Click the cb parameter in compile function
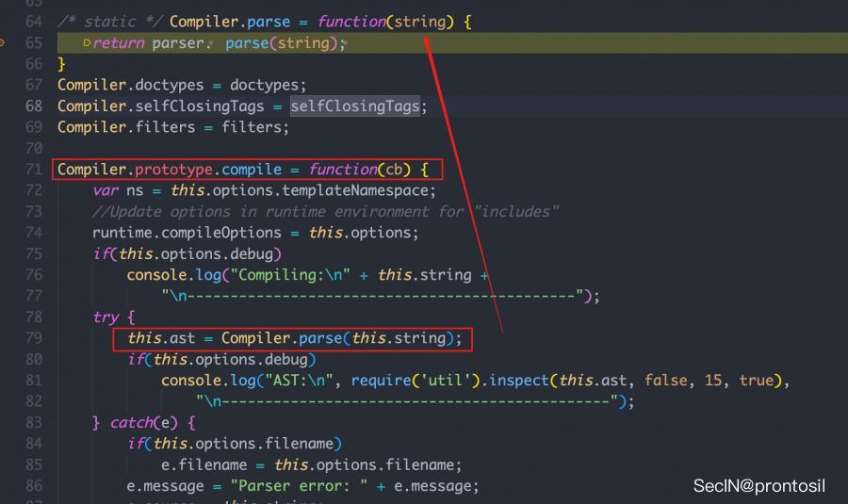848x504 pixels. tap(396, 170)
